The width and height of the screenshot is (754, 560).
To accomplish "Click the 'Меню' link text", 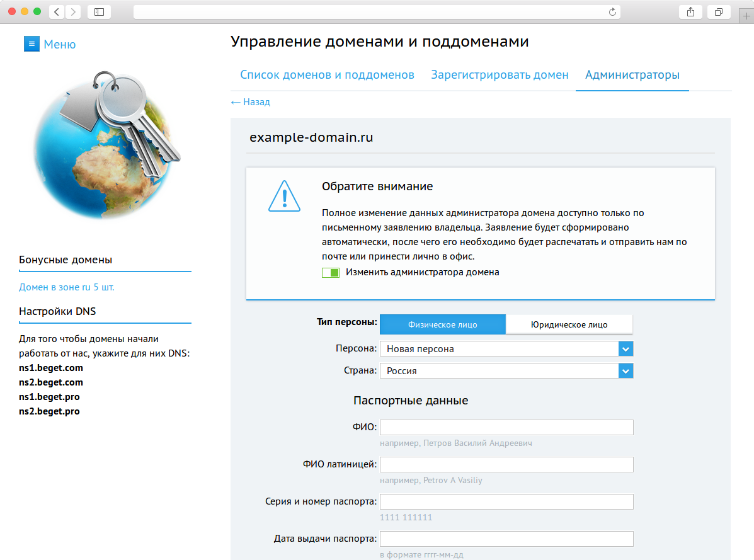I will point(60,44).
